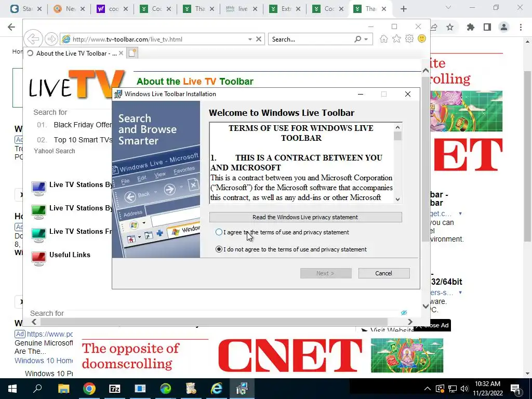Open Chrome extensions puzzle icon
The width and height of the screenshot is (532, 399).
tap(471, 27)
